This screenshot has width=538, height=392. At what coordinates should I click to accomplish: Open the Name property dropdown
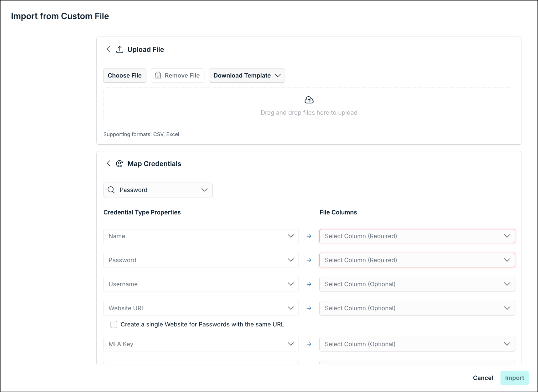(x=201, y=236)
